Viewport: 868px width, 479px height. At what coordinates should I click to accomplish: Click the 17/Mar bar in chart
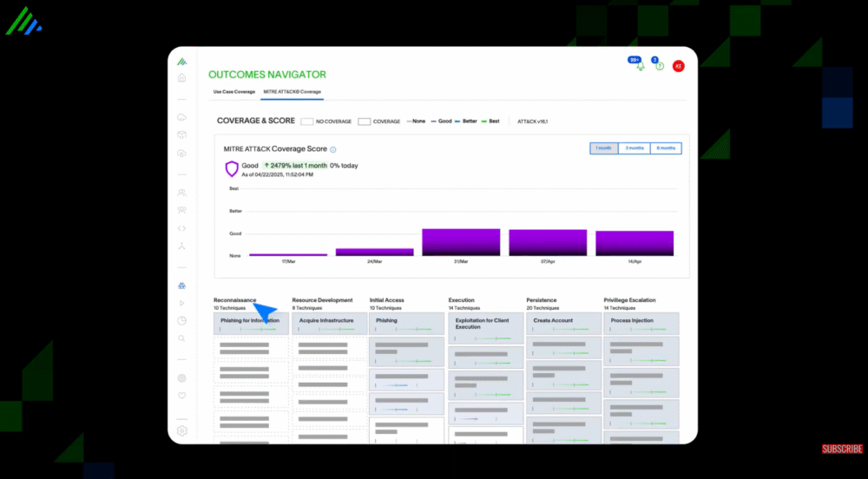[288, 254]
